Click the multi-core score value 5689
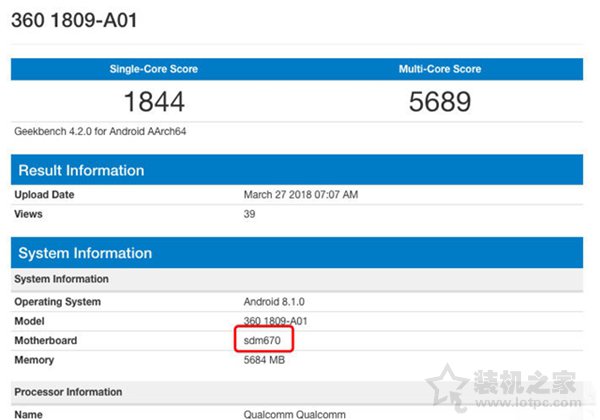 coord(440,102)
